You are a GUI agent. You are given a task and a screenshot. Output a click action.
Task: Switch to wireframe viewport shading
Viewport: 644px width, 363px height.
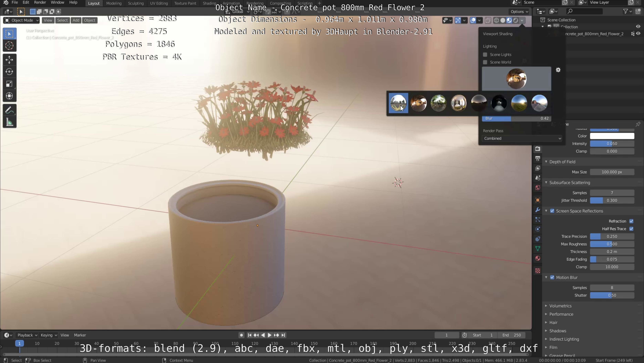coord(496,20)
